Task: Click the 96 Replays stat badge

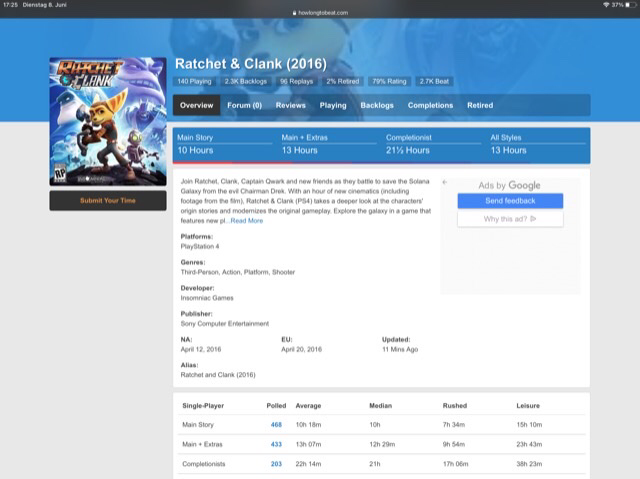Action: (x=296, y=82)
